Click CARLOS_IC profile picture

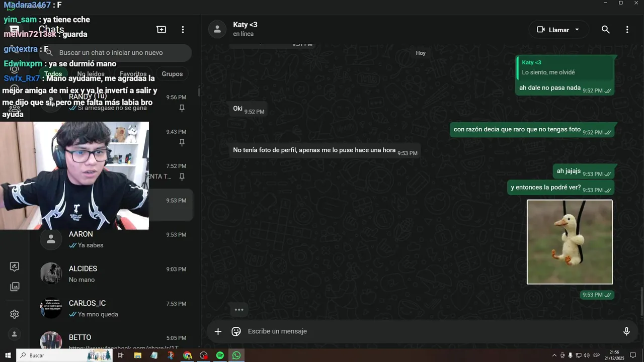tap(51, 308)
